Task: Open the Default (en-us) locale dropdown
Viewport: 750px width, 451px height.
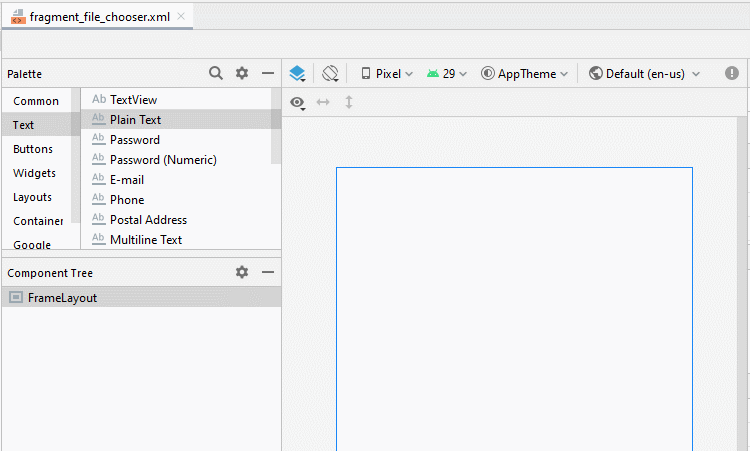Action: [x=645, y=74]
